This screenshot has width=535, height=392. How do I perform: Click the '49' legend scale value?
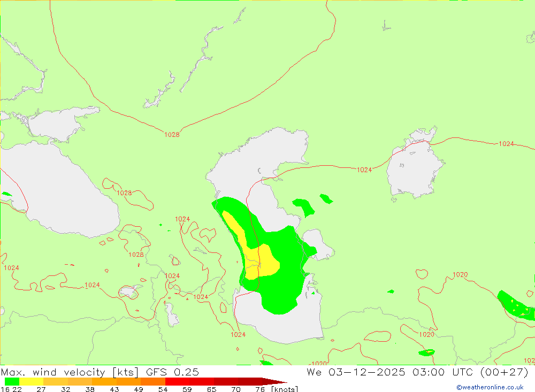(x=139, y=389)
